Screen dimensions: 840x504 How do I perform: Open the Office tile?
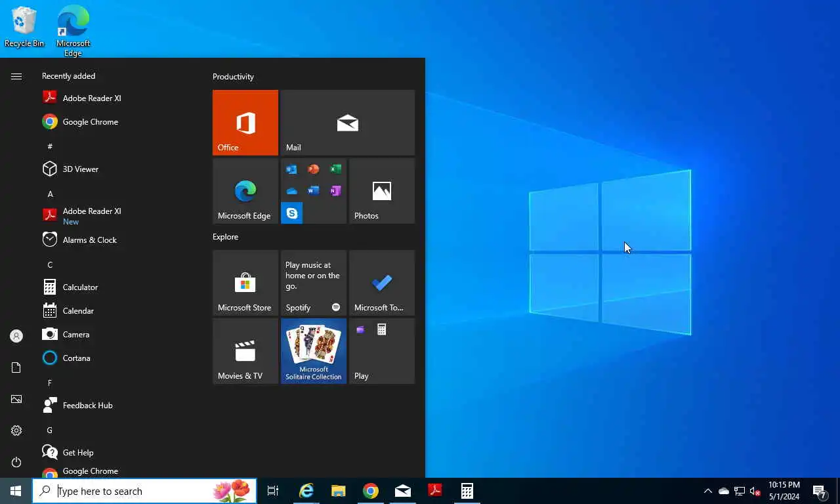click(245, 123)
